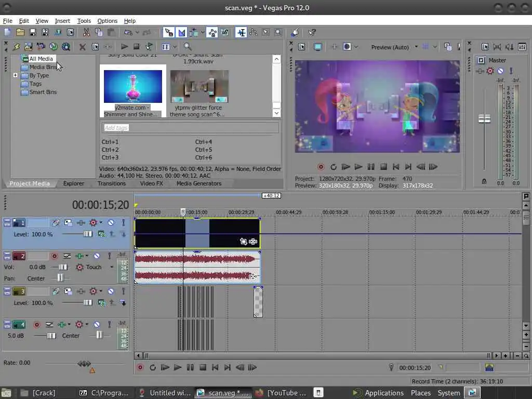Open the Tools menu

pyautogui.click(x=84, y=21)
